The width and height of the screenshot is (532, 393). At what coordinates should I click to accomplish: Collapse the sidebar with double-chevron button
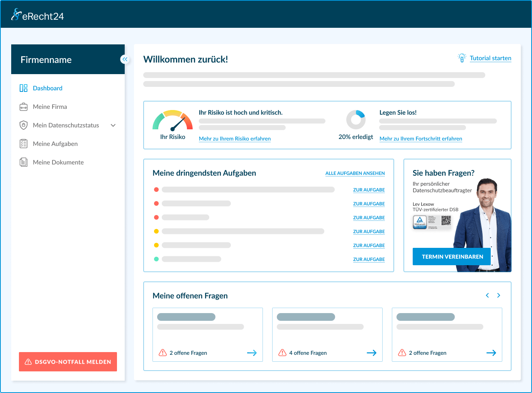[x=125, y=59]
